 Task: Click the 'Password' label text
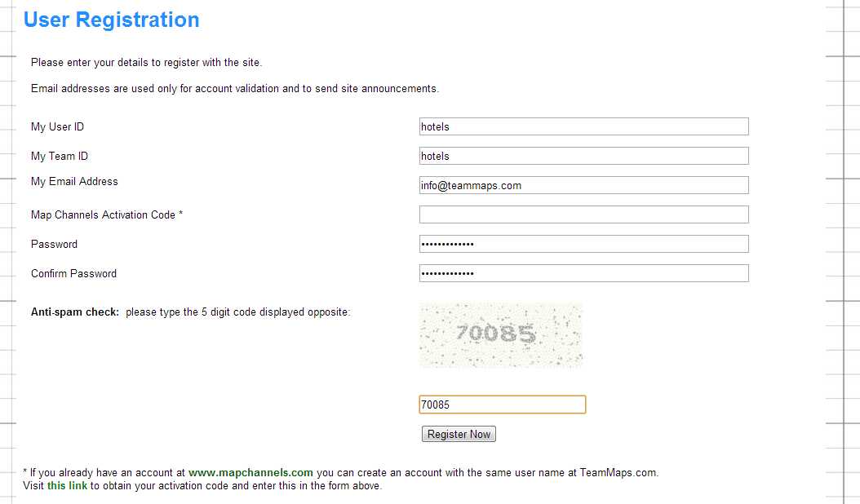(55, 245)
